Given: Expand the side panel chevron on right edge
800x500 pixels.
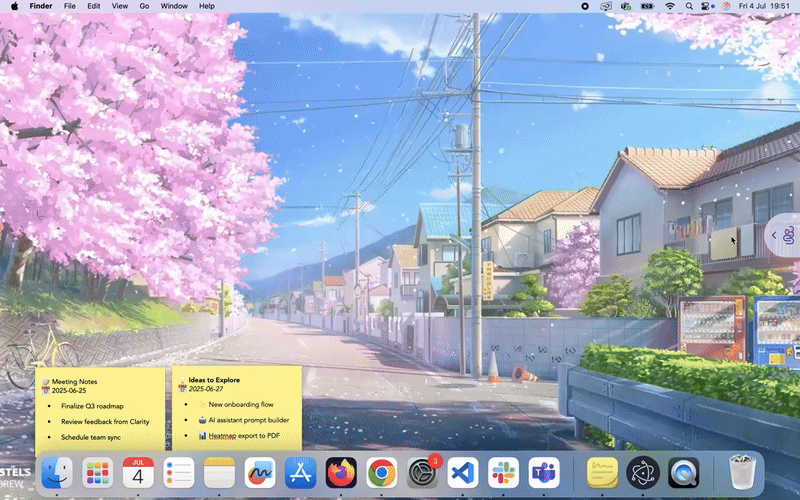Looking at the screenshot, I should click(x=774, y=235).
